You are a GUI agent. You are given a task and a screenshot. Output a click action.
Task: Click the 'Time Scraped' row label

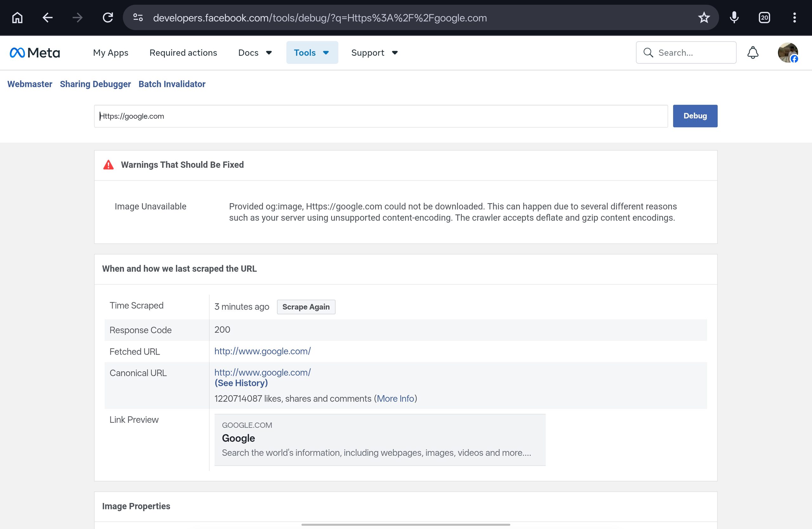pyautogui.click(x=136, y=305)
